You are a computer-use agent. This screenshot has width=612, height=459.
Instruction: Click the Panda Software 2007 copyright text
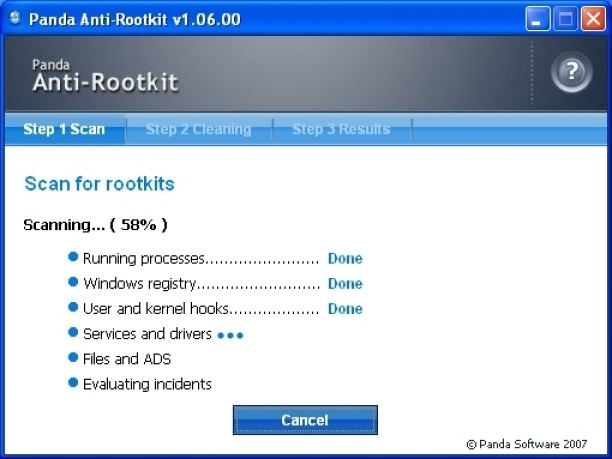point(527,444)
